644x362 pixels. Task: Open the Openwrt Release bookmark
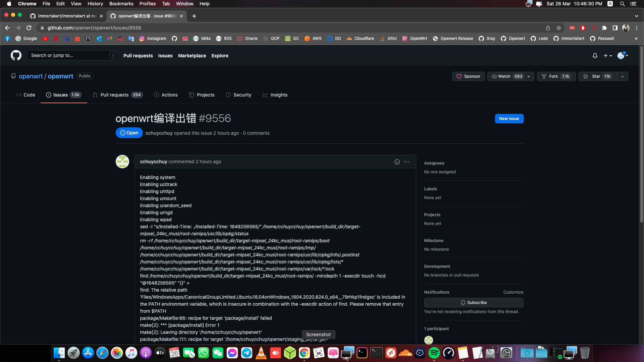(453, 39)
